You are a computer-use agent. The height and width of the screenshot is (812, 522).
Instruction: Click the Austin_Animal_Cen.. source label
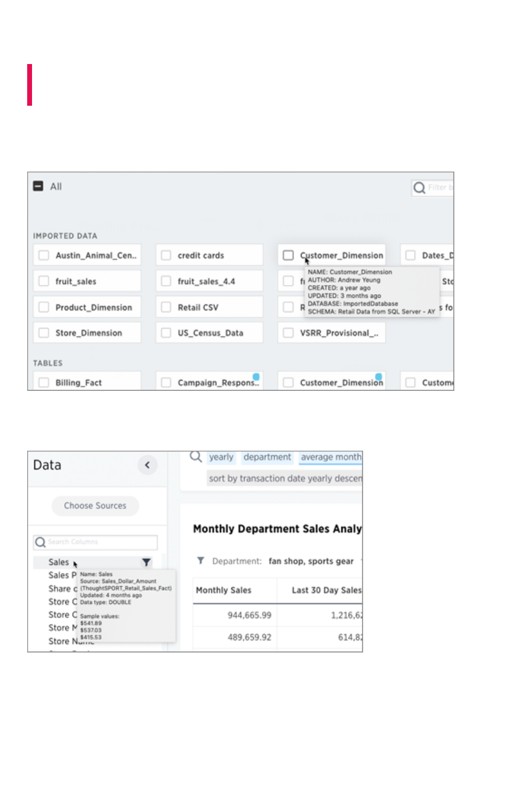[x=97, y=256]
